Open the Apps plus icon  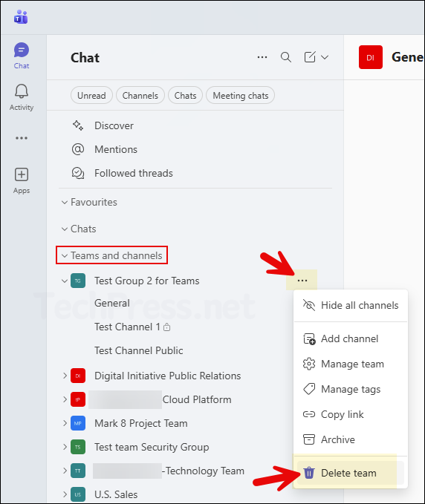point(22,174)
